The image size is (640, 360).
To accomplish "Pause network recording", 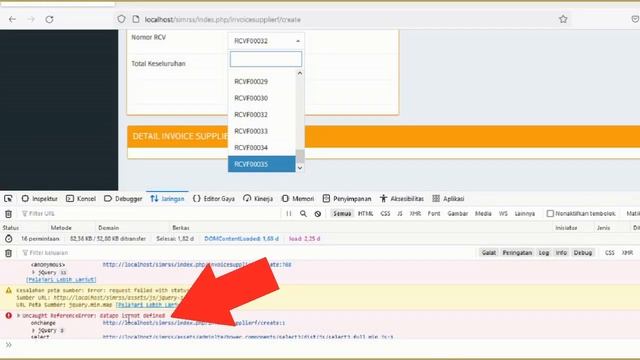I will [x=289, y=213].
